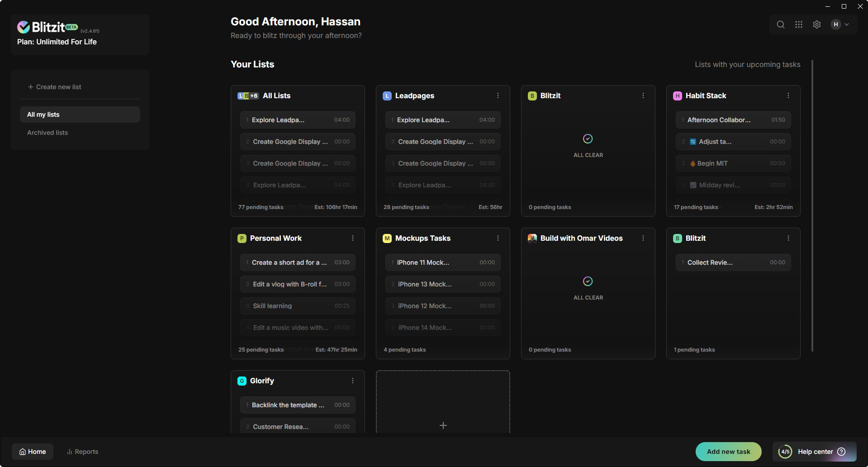
Task: Click the purple Leadpages list icon
Action: (x=387, y=95)
